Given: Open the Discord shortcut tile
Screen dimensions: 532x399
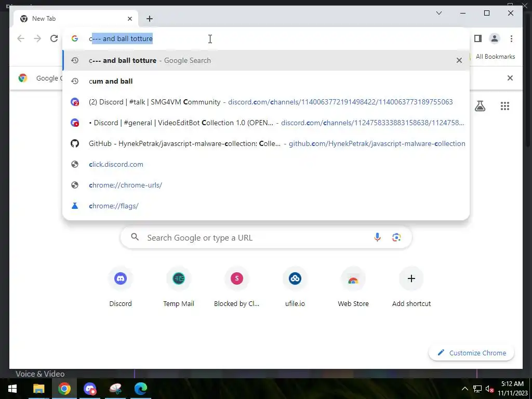Looking at the screenshot, I should (x=121, y=288).
